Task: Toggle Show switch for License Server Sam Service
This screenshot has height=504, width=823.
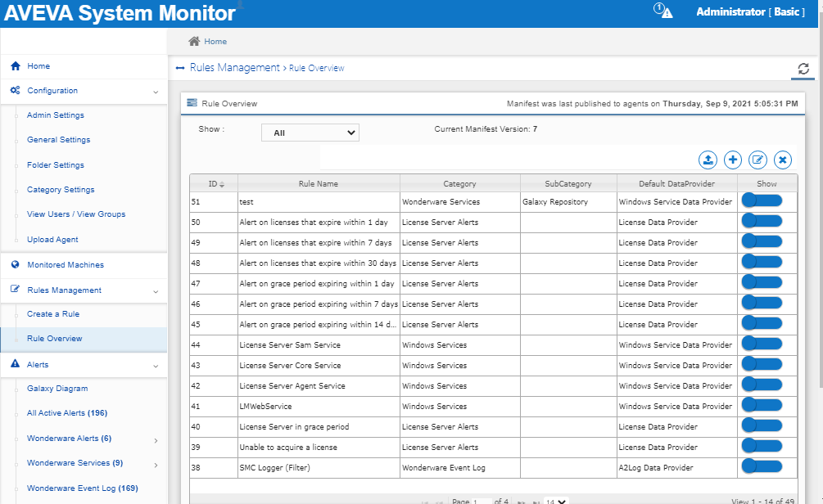Action: [762, 344]
